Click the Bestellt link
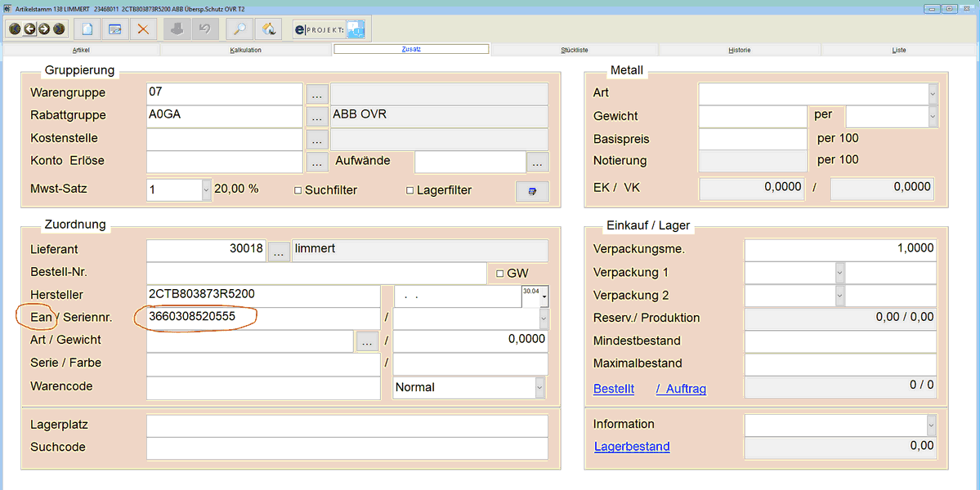 pos(613,390)
